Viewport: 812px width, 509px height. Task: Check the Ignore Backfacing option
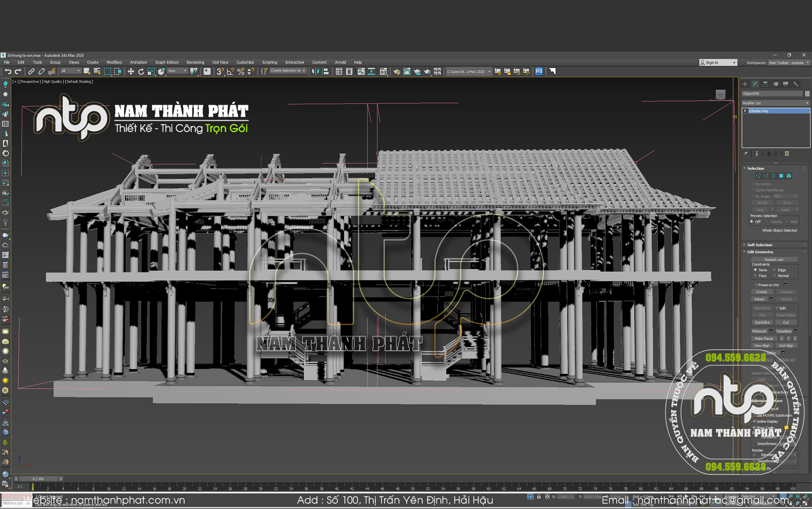[753, 190]
